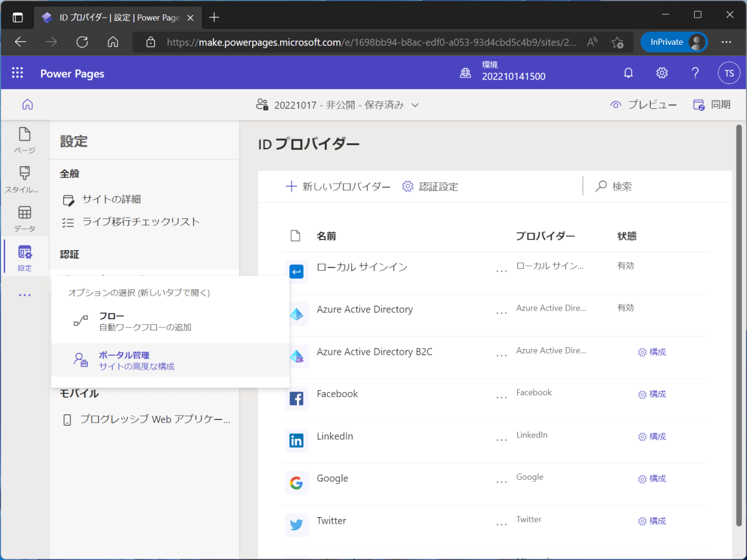Click 新しいプロバイダー button
The height and width of the screenshot is (560, 747).
(x=338, y=186)
